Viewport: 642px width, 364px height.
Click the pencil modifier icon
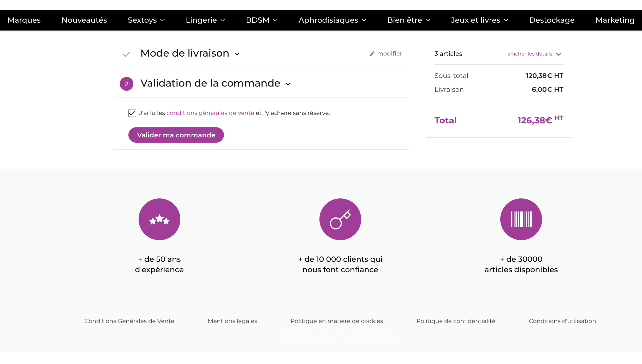pos(372,54)
